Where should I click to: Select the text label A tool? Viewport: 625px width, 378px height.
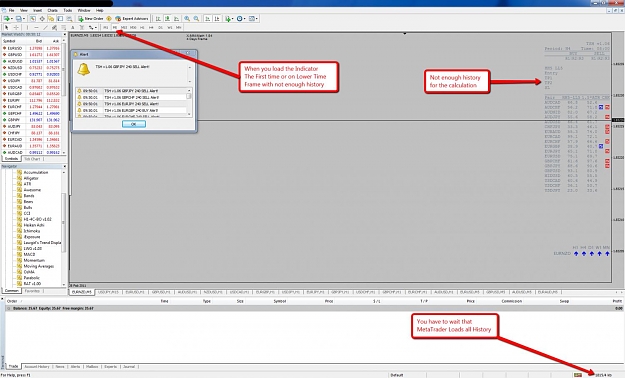(x=73, y=28)
